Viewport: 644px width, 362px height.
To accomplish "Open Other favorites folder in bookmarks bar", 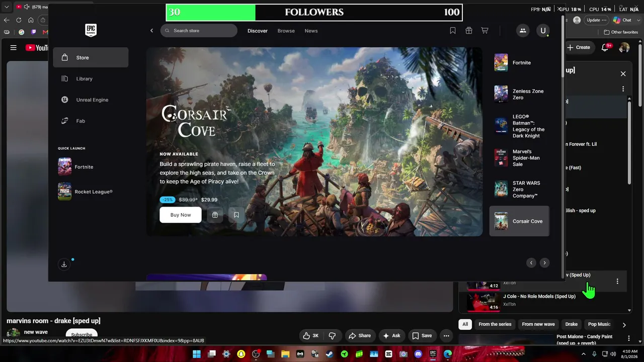I will (x=621, y=32).
